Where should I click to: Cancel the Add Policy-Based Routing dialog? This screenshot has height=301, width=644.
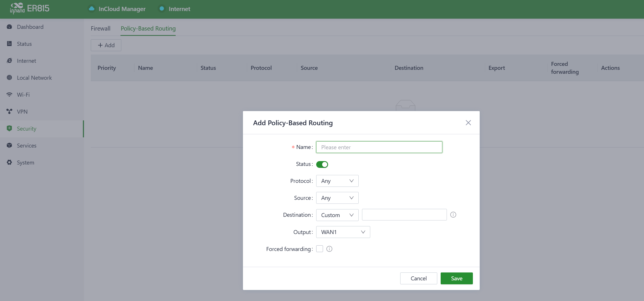(418, 278)
